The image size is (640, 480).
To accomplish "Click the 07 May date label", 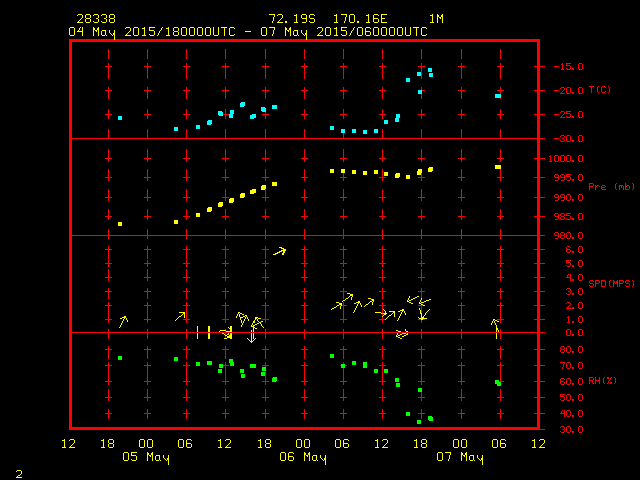I will coord(460,457).
